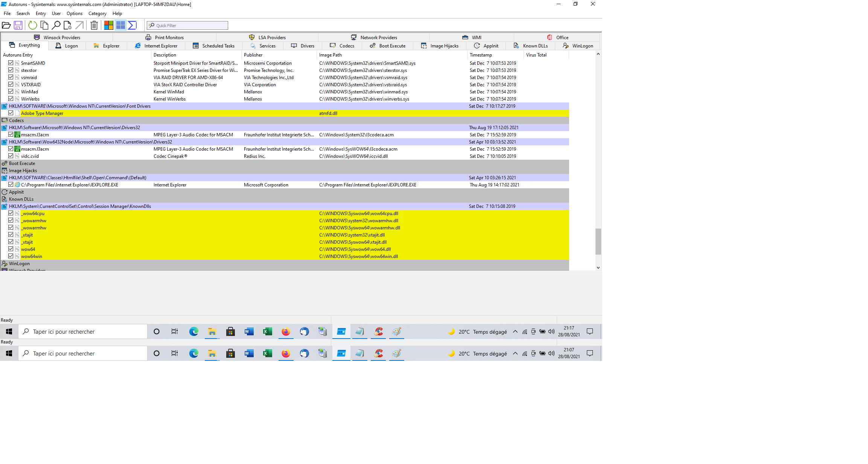Sort by the Publisher column header
The image size is (868, 464).
tap(280, 55)
